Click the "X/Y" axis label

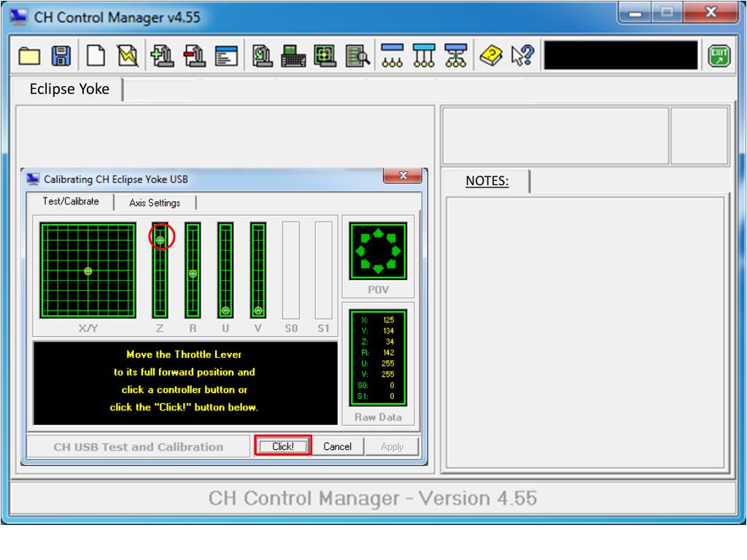coord(88,328)
